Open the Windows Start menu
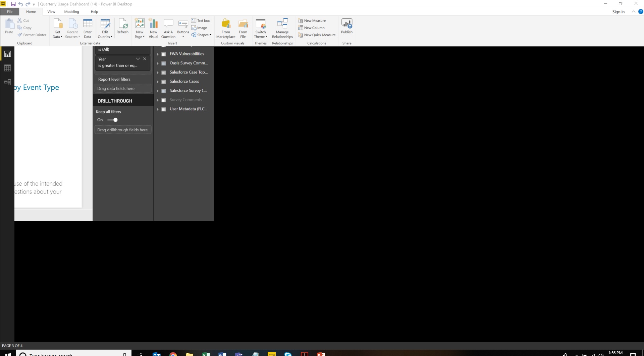The width and height of the screenshot is (644, 356). pos(8,354)
